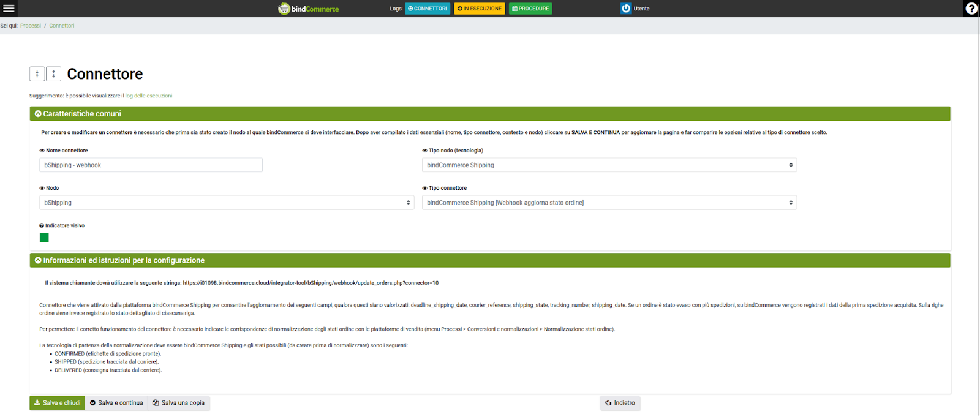Select the green Indicatore visivo color swatch
The width and height of the screenshot is (980, 417).
[x=44, y=238]
